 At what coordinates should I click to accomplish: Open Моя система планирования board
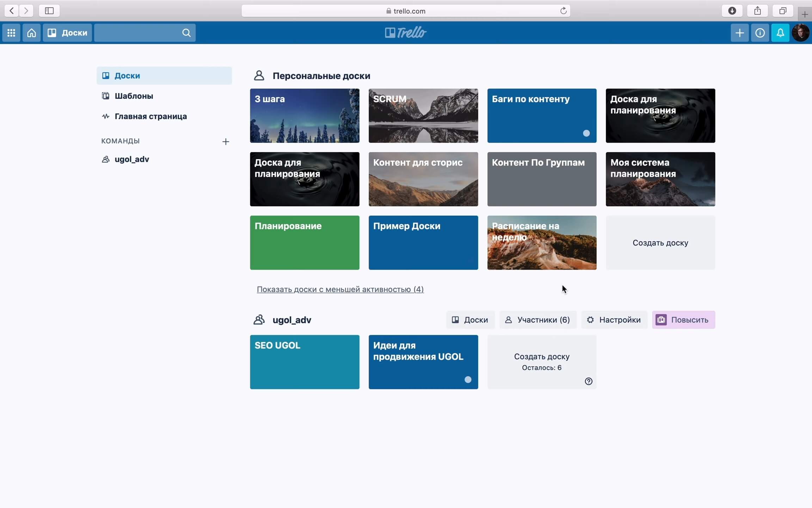click(660, 179)
